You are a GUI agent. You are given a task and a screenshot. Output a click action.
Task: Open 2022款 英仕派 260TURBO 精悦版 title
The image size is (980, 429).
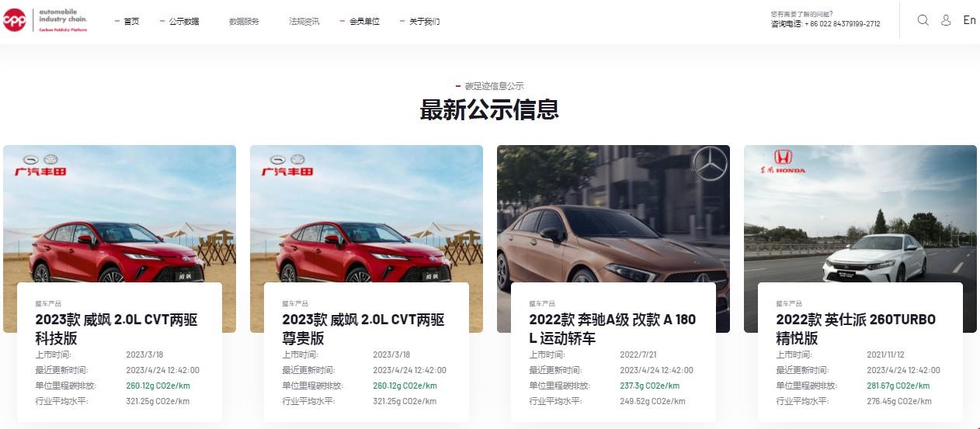pyautogui.click(x=856, y=329)
